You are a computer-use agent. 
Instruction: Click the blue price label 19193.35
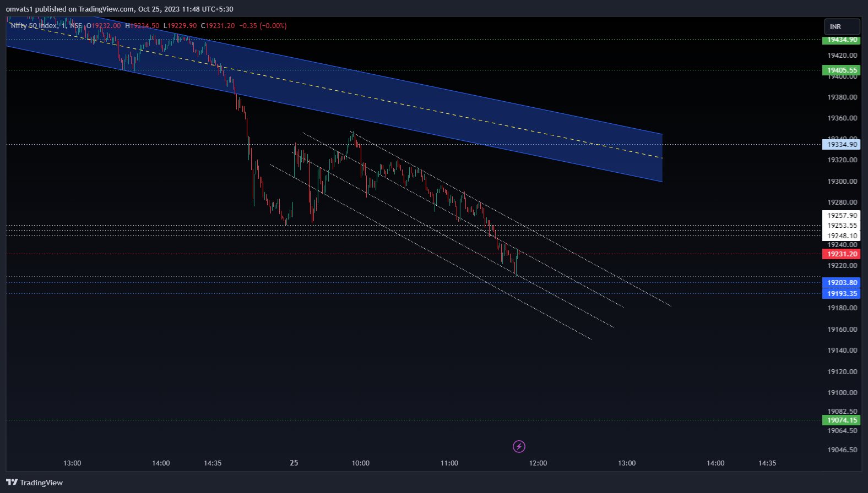click(842, 294)
